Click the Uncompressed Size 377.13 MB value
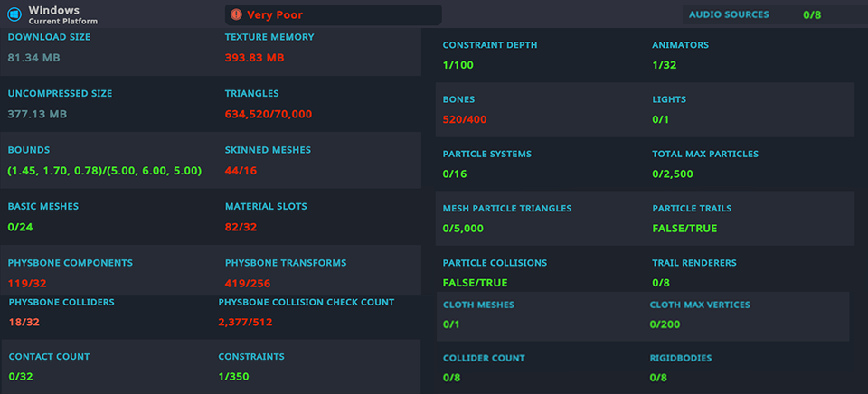Screen dimensions: 868x394 click(37, 115)
